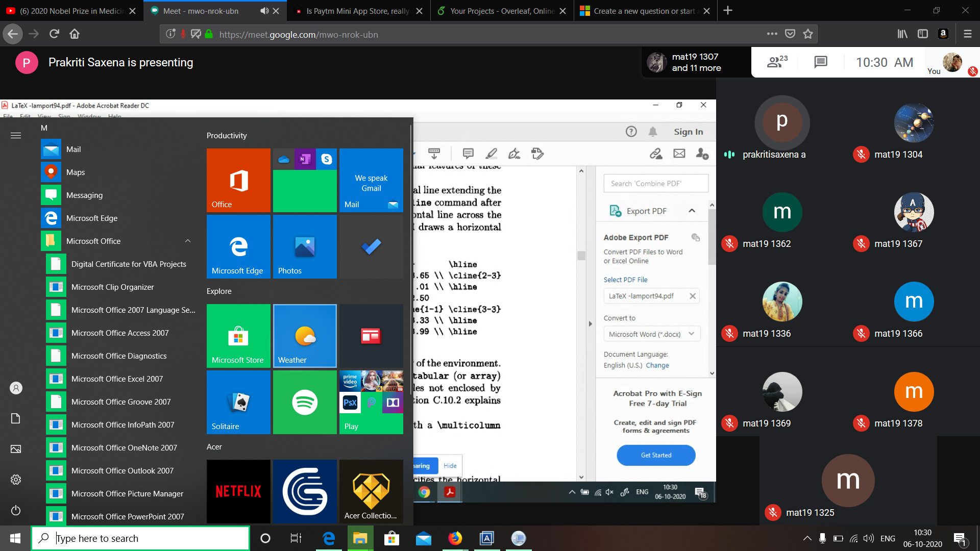Click Select PDF File link
The image size is (980, 551).
tap(625, 280)
